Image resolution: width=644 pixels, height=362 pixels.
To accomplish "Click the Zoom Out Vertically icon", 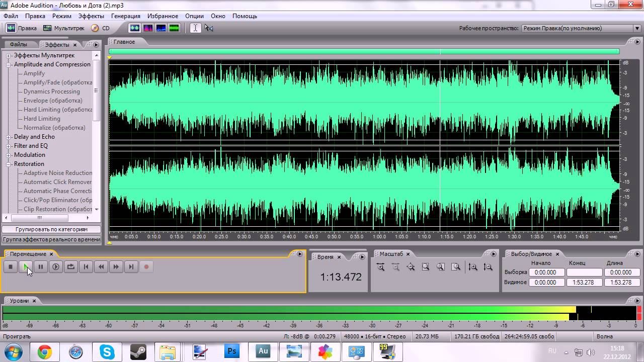I will point(488,267).
